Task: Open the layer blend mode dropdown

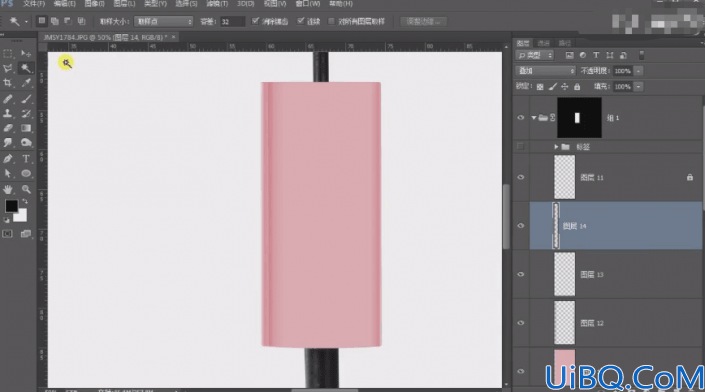Action: tap(545, 71)
